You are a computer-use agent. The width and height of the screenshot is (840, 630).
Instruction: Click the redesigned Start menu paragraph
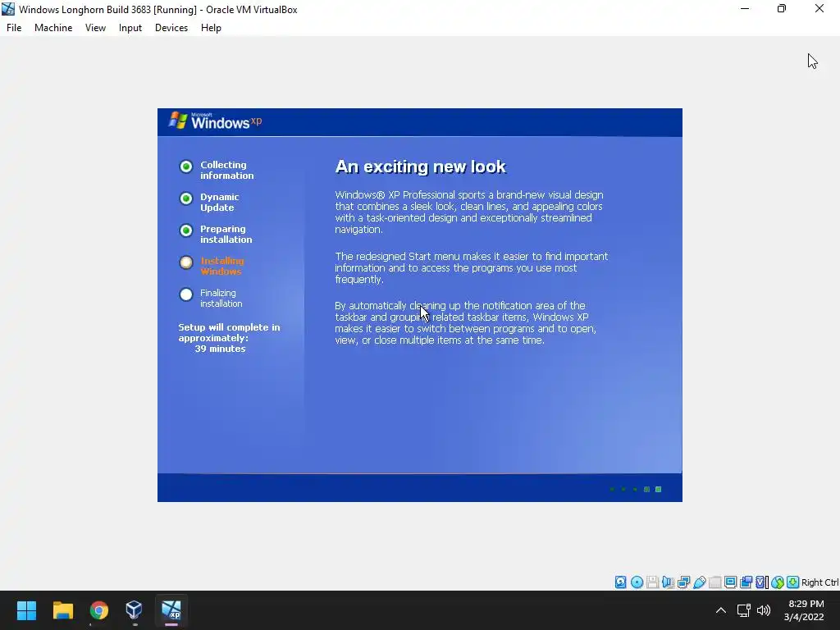tap(472, 268)
